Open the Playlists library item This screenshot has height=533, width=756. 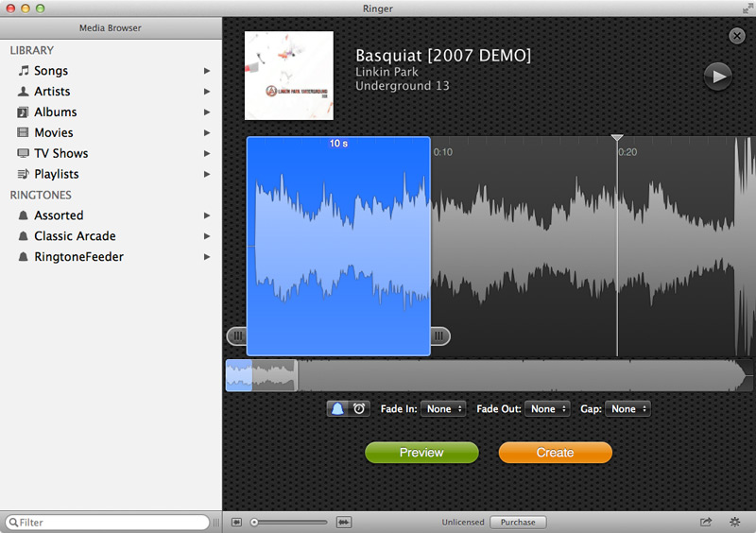click(56, 174)
